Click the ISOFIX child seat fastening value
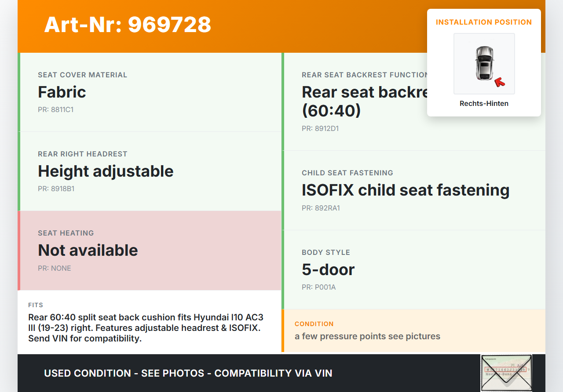 point(405,190)
